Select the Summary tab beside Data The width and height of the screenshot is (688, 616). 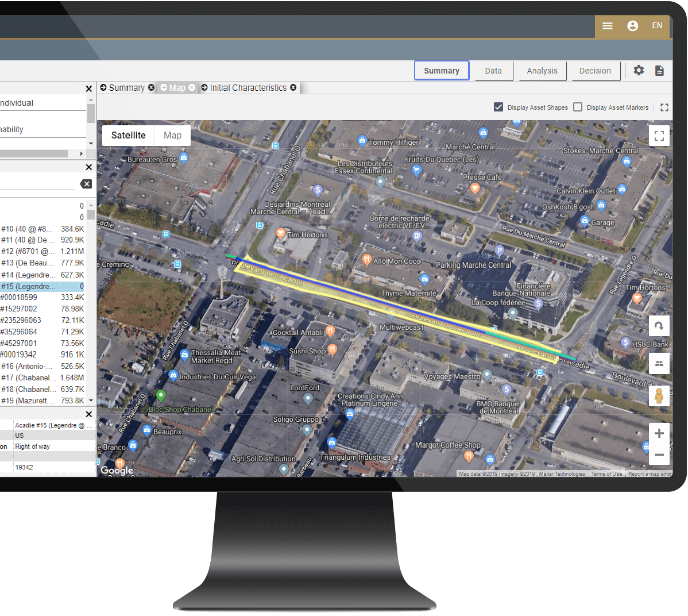coord(442,71)
